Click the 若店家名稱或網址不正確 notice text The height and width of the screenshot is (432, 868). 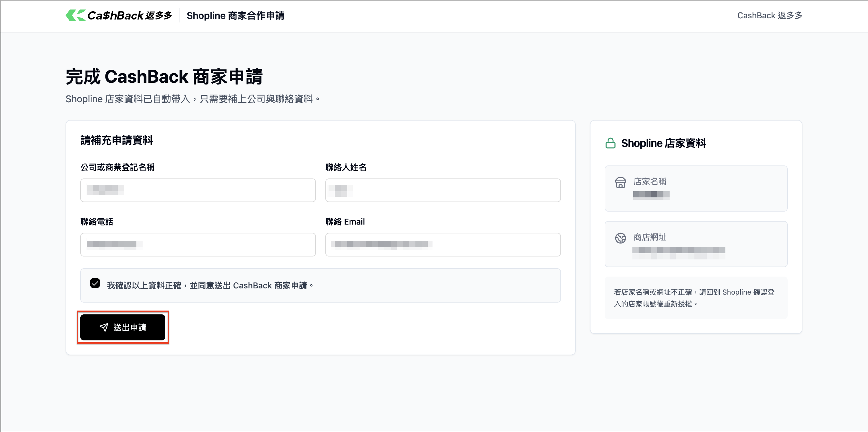(x=694, y=298)
